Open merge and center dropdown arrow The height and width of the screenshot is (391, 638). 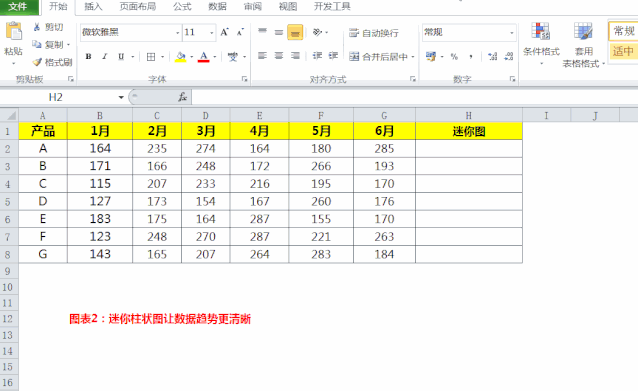(x=413, y=57)
